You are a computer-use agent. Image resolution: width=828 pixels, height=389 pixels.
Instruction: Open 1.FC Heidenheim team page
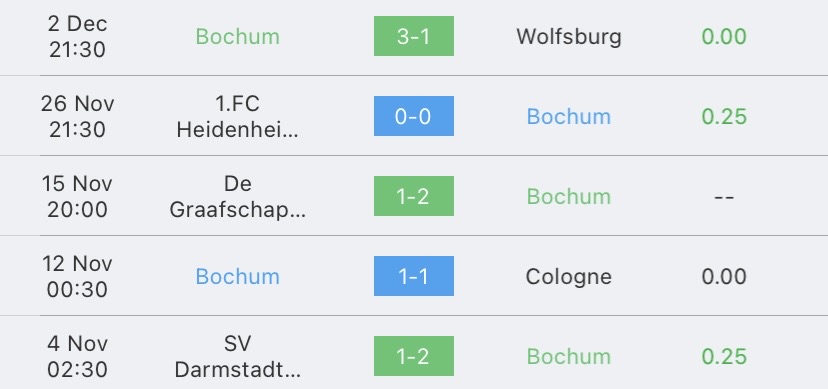coord(237,117)
